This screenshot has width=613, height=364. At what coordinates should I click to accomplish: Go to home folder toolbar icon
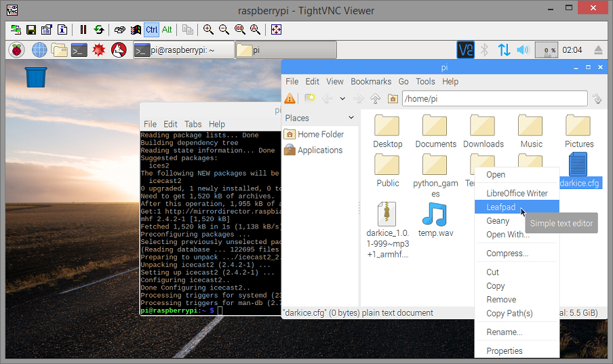click(393, 98)
